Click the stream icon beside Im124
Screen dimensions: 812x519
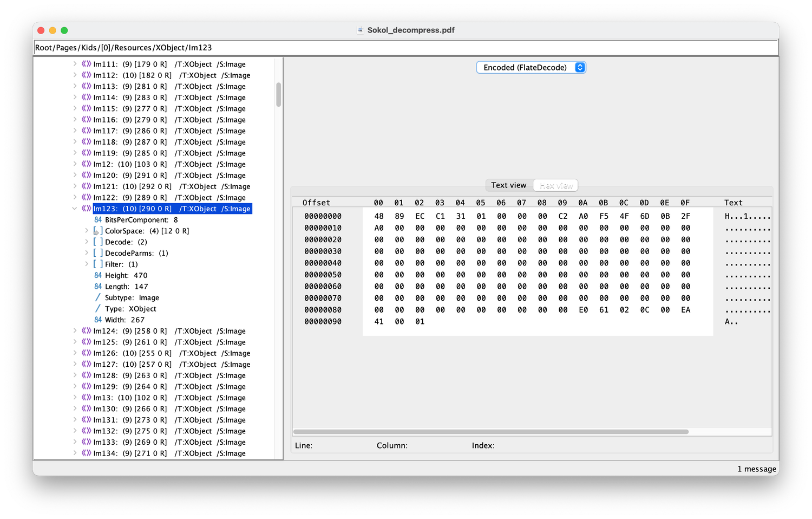point(86,330)
